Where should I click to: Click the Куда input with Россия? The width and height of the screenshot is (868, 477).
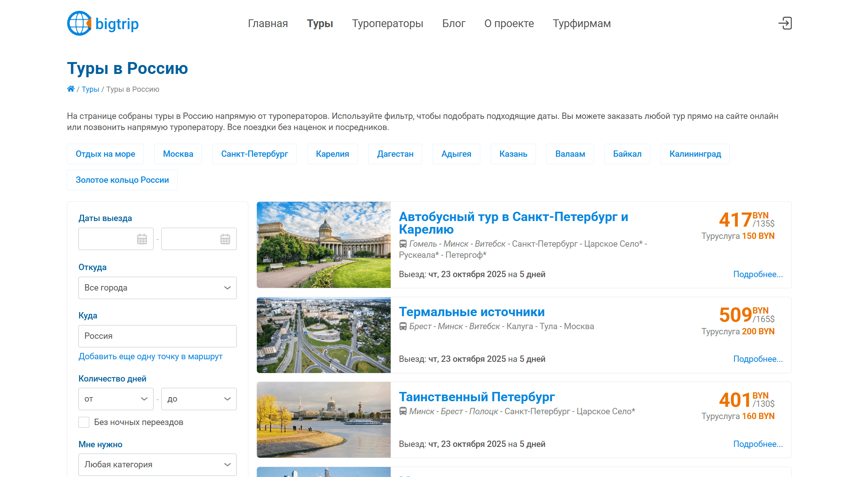pyautogui.click(x=157, y=336)
